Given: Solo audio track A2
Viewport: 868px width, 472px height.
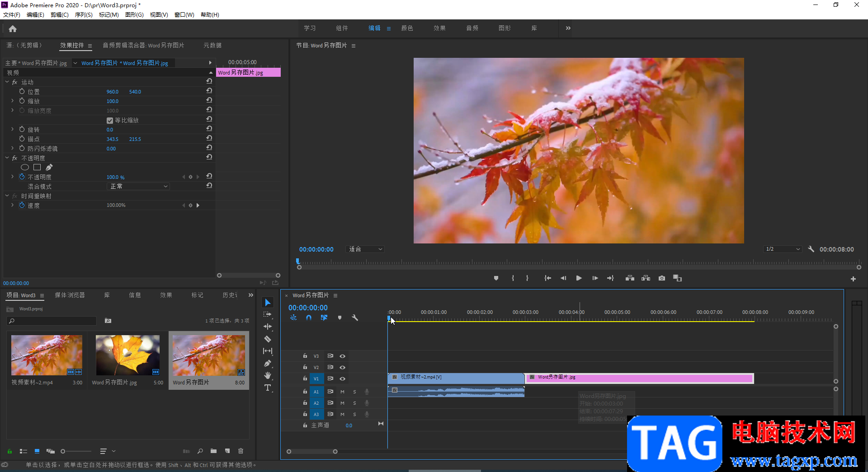Looking at the screenshot, I should point(354,403).
